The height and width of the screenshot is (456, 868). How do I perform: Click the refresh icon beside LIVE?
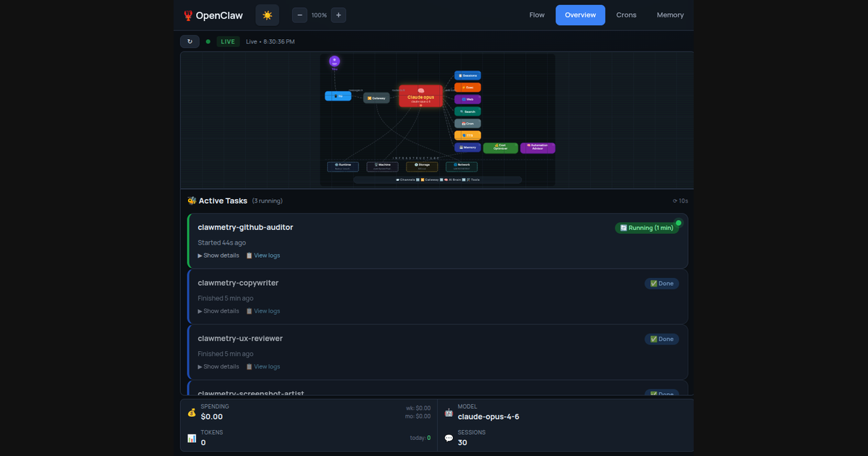(x=190, y=42)
